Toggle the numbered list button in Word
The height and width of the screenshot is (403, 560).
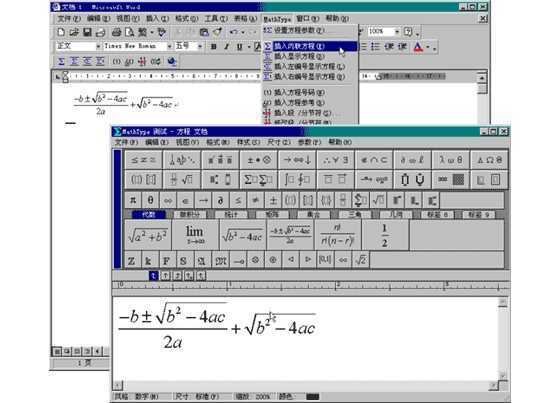(x=363, y=46)
